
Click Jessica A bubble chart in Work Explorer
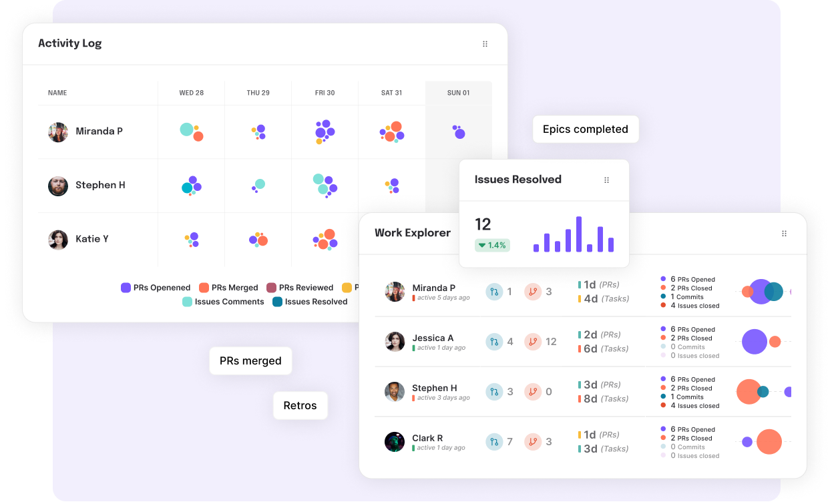(761, 342)
